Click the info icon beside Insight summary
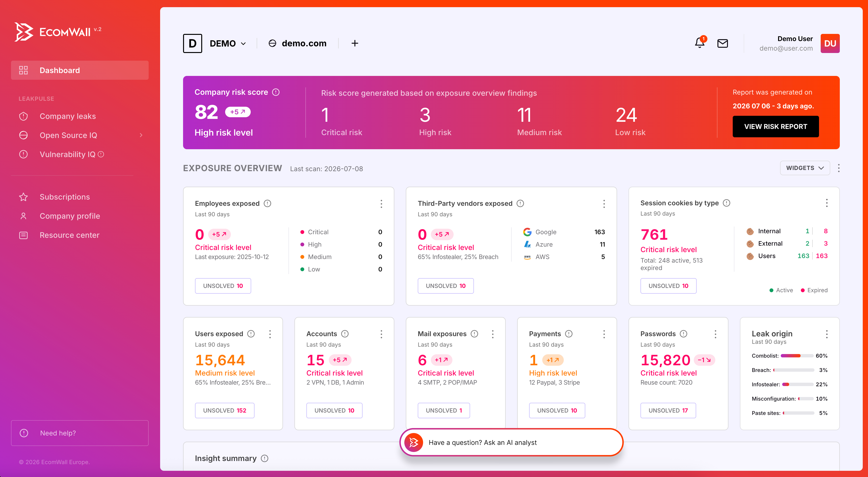Viewport: 868px width, 477px height. coord(265,458)
